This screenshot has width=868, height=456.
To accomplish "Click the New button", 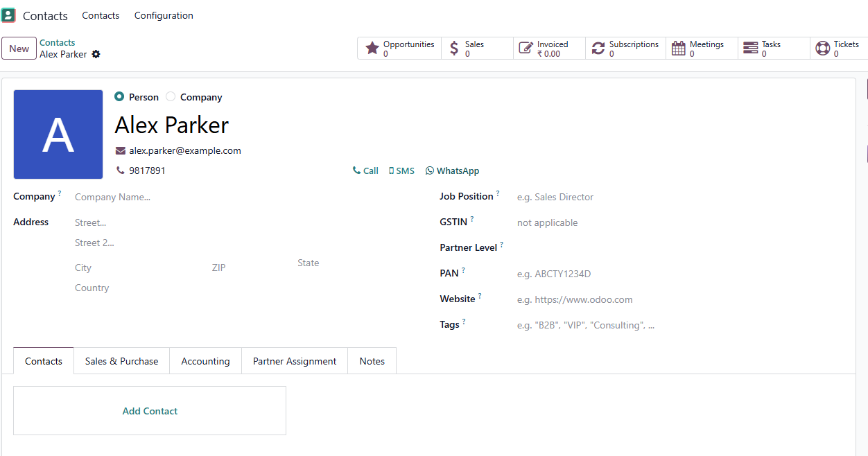I will tap(19, 49).
